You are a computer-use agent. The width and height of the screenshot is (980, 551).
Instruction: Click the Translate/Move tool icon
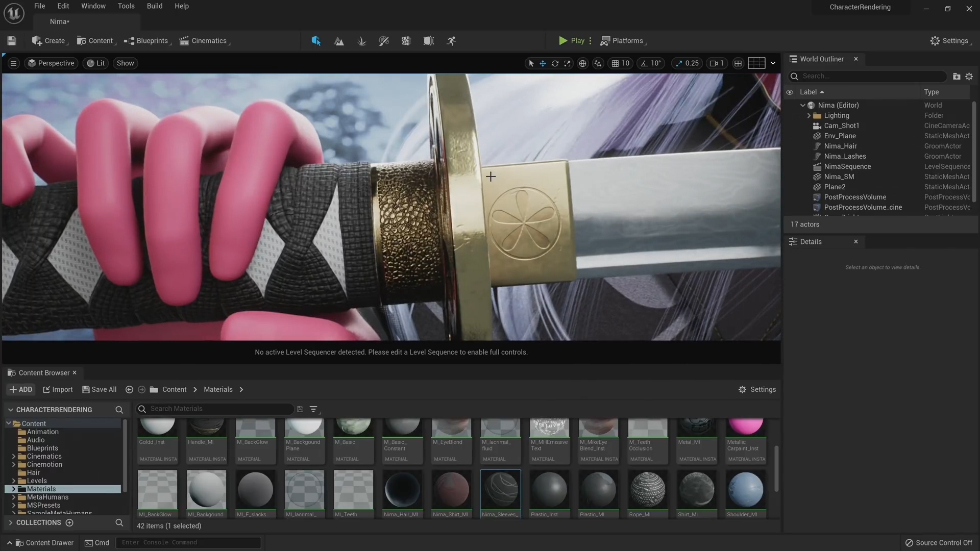543,63
